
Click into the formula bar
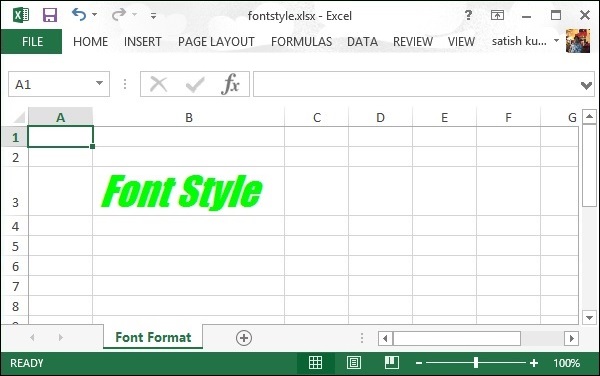click(x=416, y=84)
